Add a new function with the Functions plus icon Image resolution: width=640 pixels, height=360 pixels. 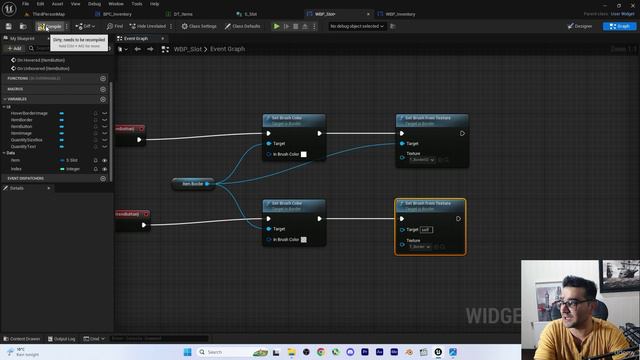[103, 78]
